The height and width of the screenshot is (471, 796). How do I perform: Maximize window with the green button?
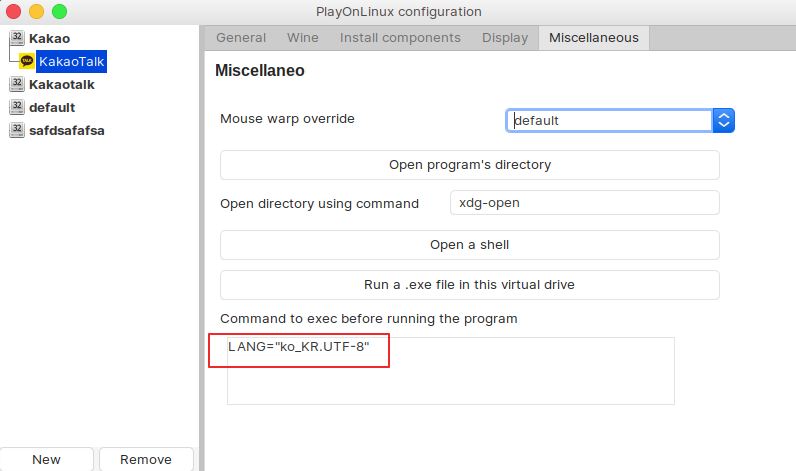tap(59, 11)
